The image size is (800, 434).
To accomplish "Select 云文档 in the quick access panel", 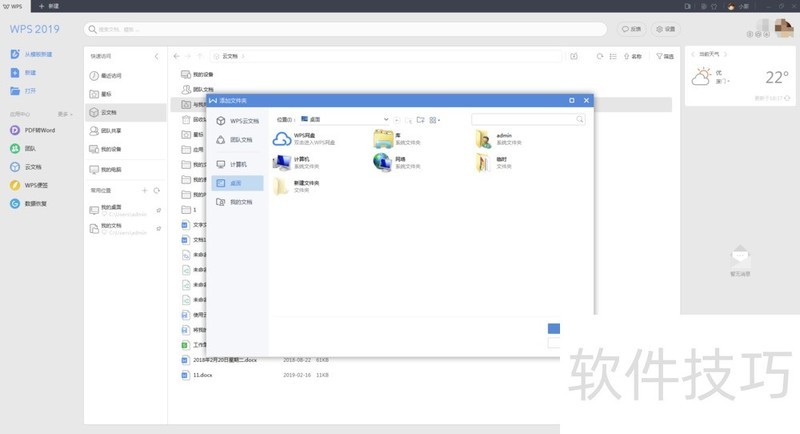I will [x=126, y=112].
